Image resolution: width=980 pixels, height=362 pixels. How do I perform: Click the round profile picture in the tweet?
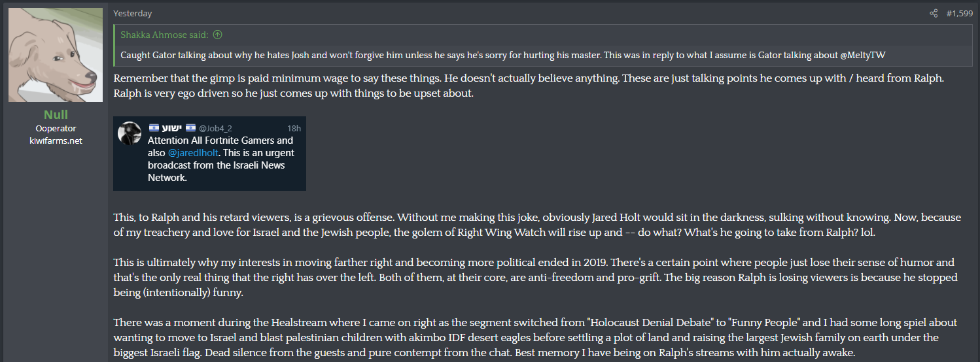[130, 133]
